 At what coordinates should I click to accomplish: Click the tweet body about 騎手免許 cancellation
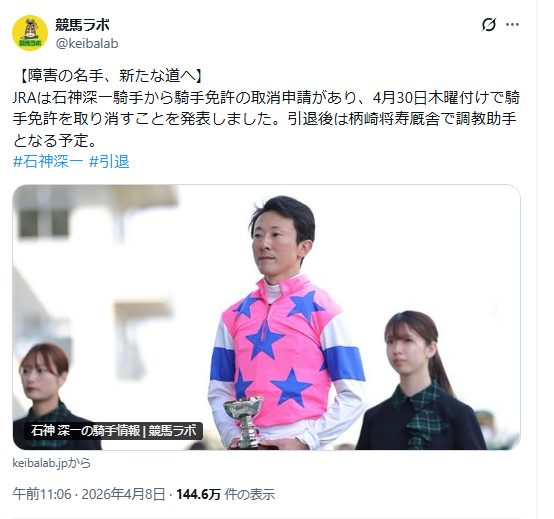(266, 119)
